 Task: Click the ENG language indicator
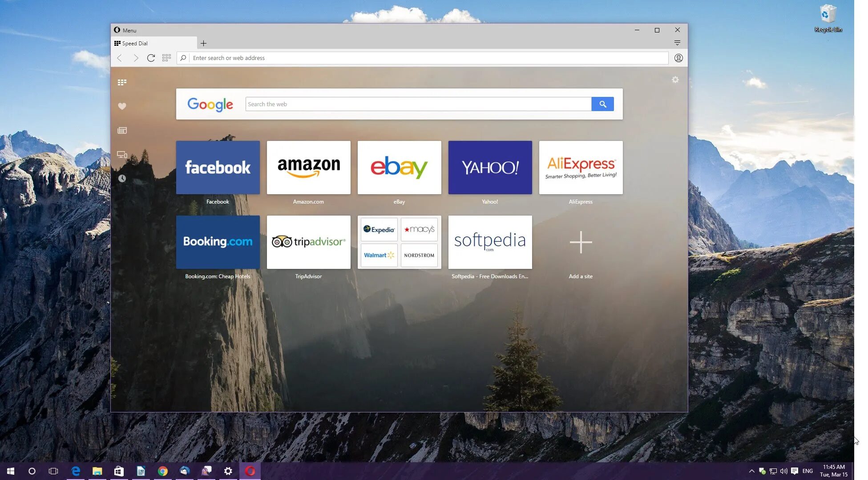pos(808,471)
